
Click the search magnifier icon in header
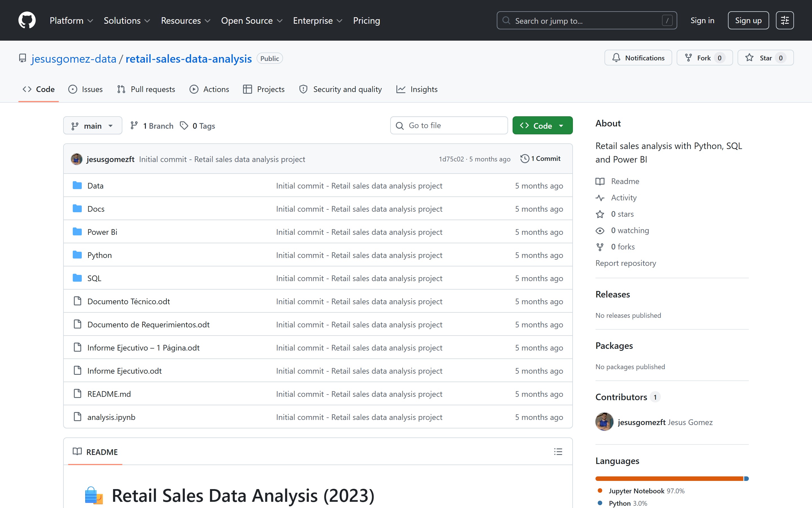pyautogui.click(x=506, y=21)
